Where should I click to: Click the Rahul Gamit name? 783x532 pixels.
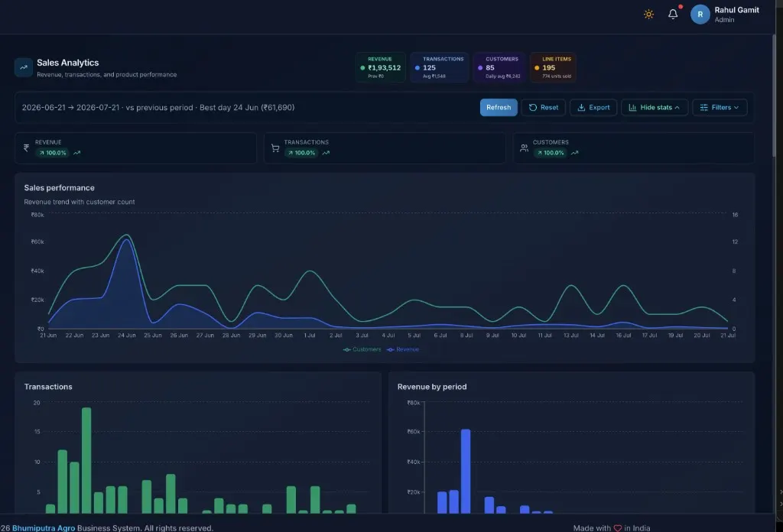[x=736, y=10]
